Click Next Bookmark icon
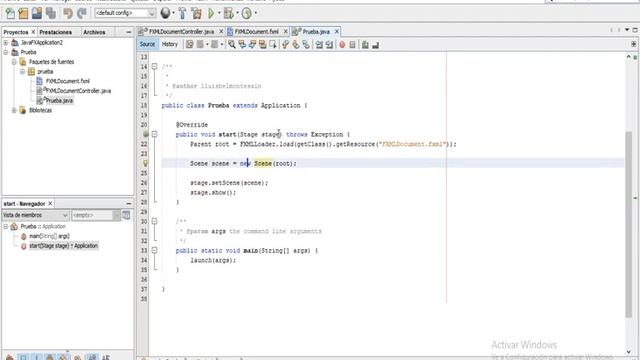Screen dimensions: 640x360 [x=296, y=44]
